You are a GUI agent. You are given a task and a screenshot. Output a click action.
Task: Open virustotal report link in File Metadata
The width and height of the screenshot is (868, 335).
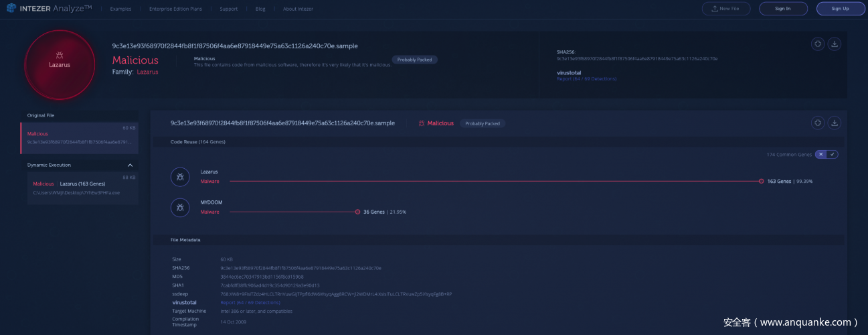[250, 302]
